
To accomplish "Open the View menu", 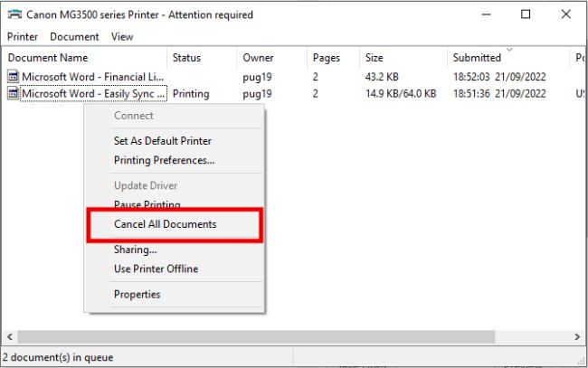I will coord(122,37).
